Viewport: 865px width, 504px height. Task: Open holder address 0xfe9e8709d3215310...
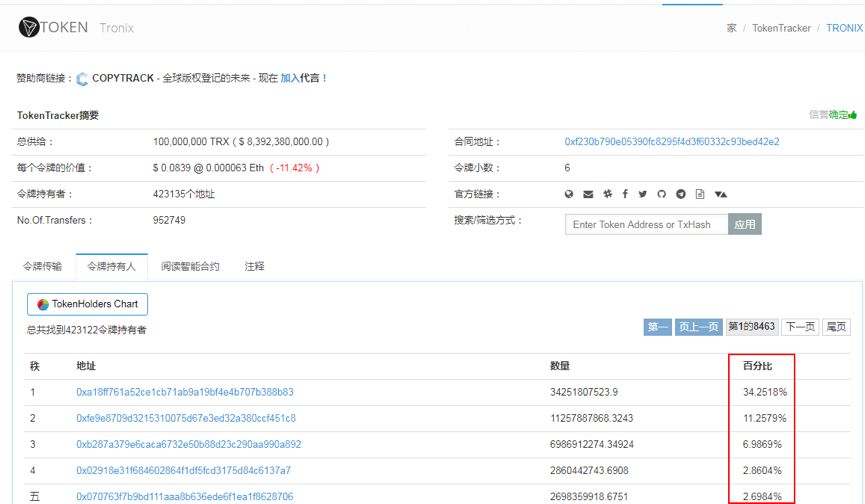tap(186, 418)
